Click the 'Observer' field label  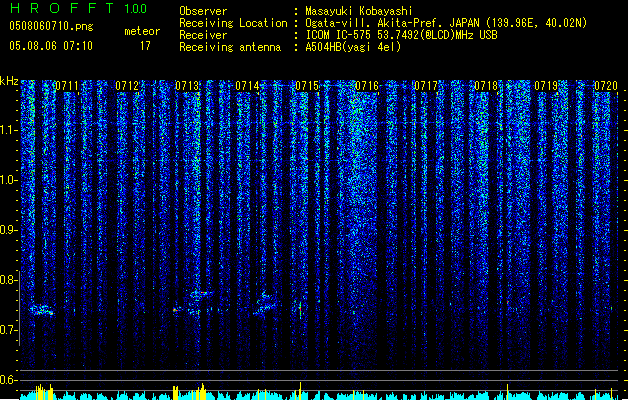203,11
